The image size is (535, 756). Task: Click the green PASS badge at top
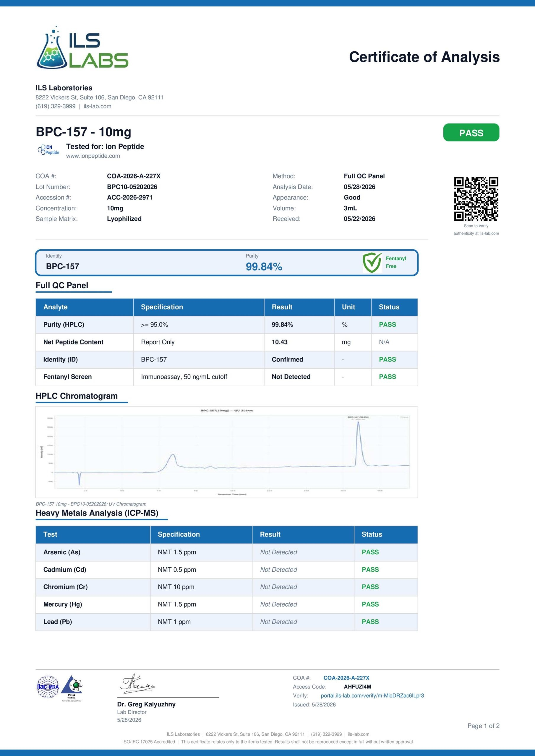(471, 133)
